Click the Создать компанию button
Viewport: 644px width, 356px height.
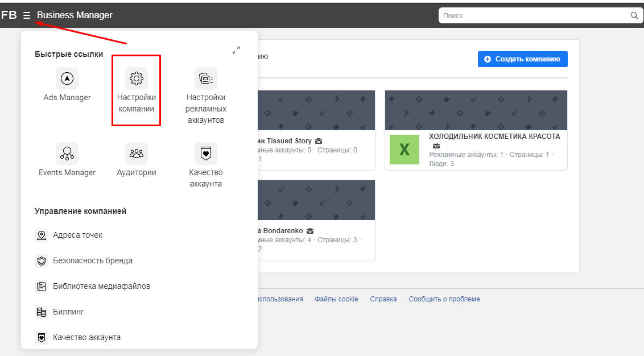tap(522, 59)
